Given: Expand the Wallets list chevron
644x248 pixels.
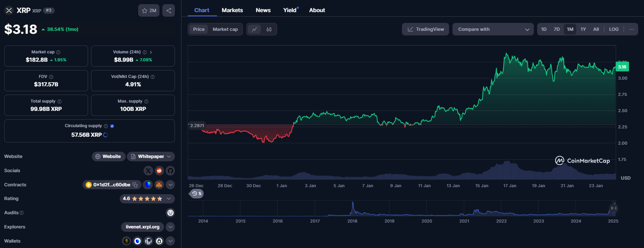Looking at the screenshot, I should pos(170,241).
